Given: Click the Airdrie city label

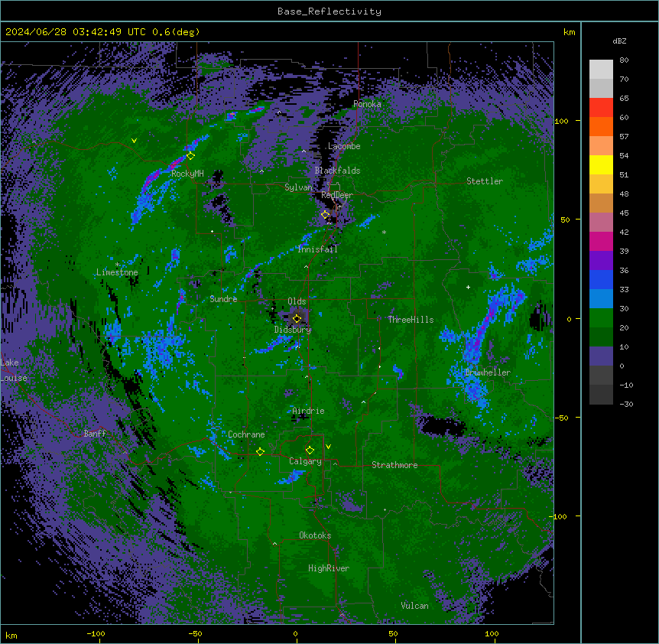Looking at the screenshot, I should point(309,411).
